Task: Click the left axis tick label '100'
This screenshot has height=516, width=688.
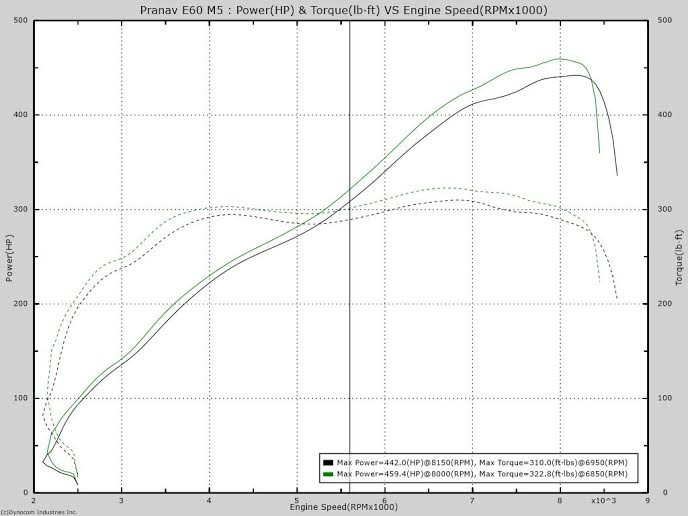Action: coord(20,398)
